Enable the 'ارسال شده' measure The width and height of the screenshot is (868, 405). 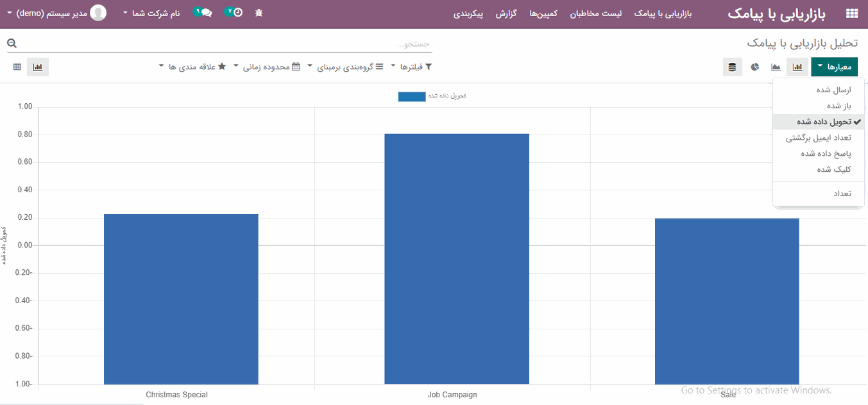tap(833, 90)
